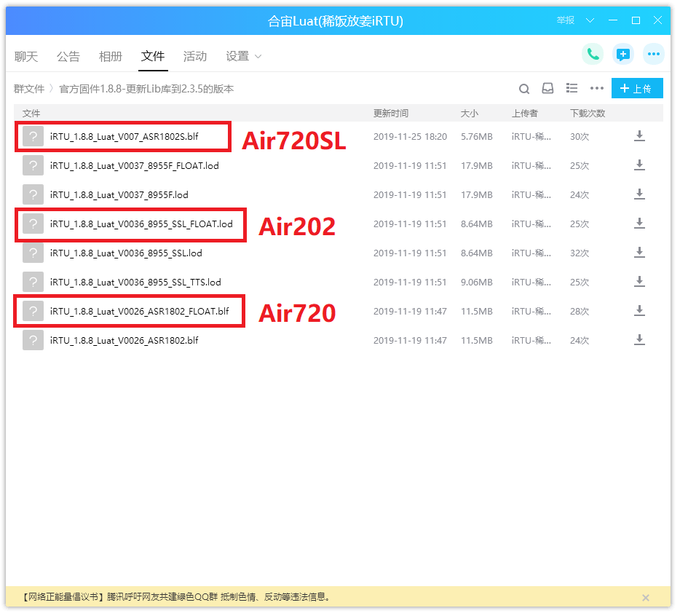Viewport: 680px width, 616px height.
Task: Download iRTU_1.8.8_Luat_V007_ASR1802S.blf
Action: pos(639,136)
